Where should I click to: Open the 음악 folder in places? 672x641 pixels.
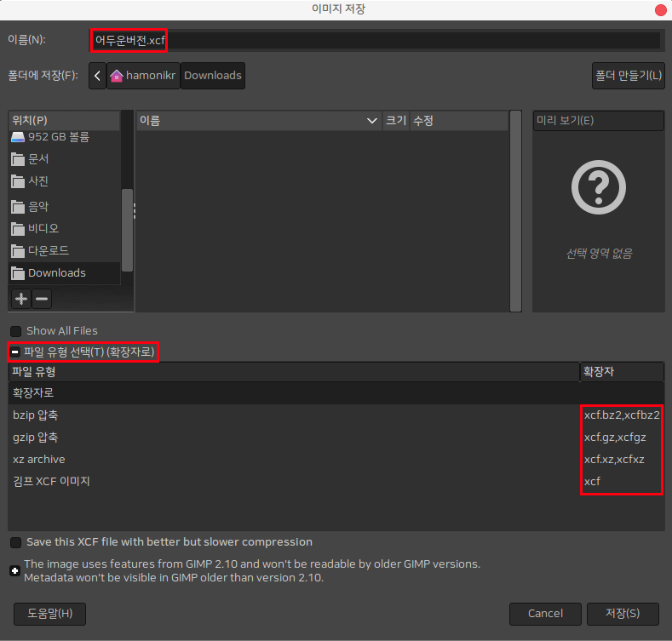[38, 206]
